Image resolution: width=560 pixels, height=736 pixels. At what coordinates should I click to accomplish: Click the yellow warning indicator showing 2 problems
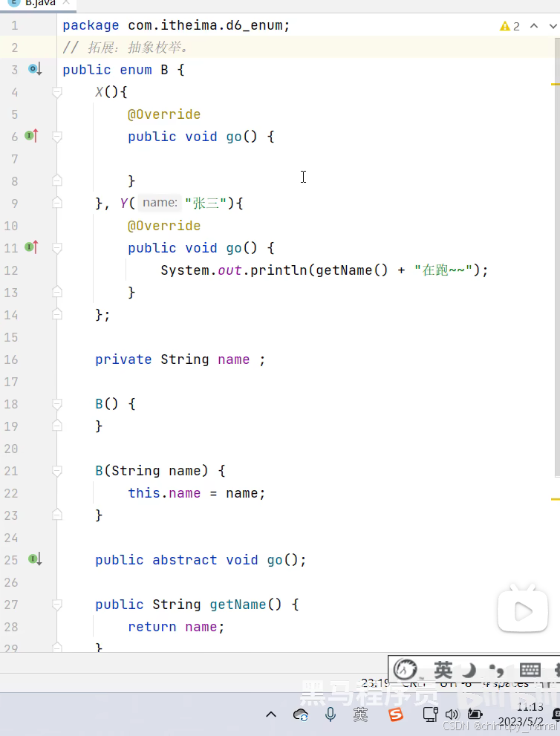[x=509, y=26]
